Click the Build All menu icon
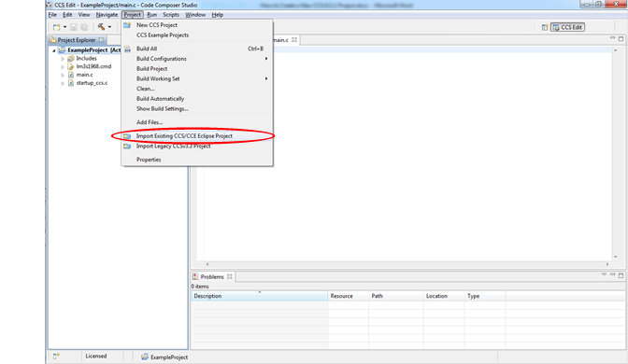628x364 pixels. coord(127,49)
